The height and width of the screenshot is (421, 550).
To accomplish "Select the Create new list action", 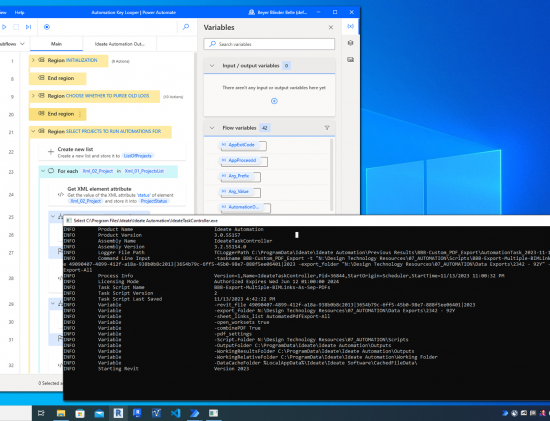I will tap(112, 152).
